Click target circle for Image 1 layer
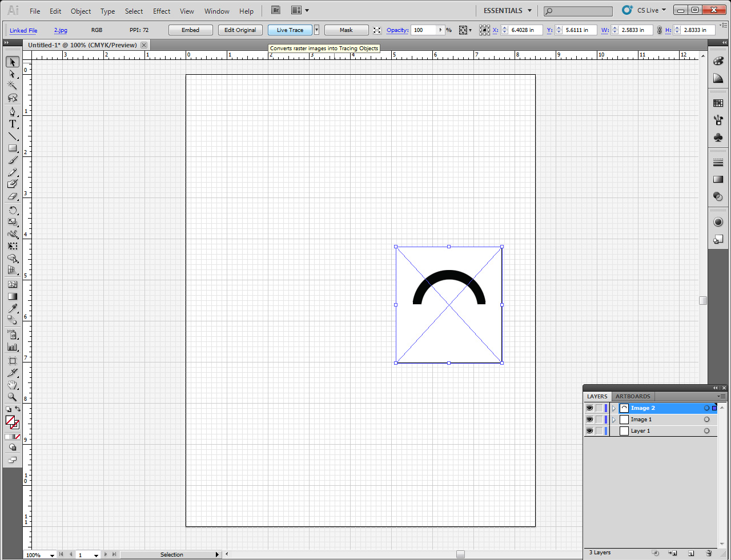731x560 pixels. click(x=706, y=420)
